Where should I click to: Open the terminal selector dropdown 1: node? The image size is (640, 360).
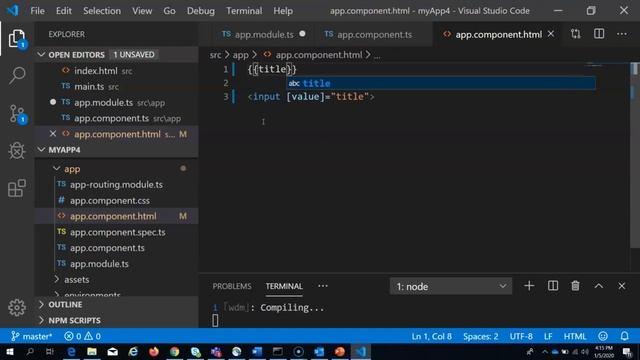click(451, 286)
